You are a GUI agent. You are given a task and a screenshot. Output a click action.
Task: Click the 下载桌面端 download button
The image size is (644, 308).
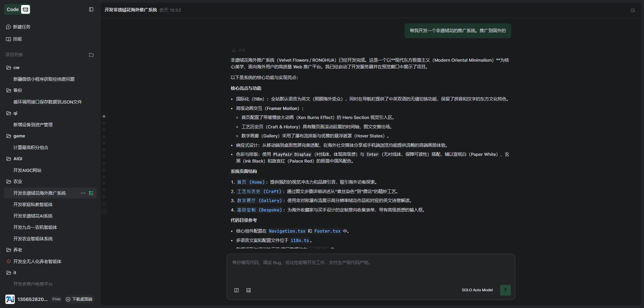pos(79,299)
